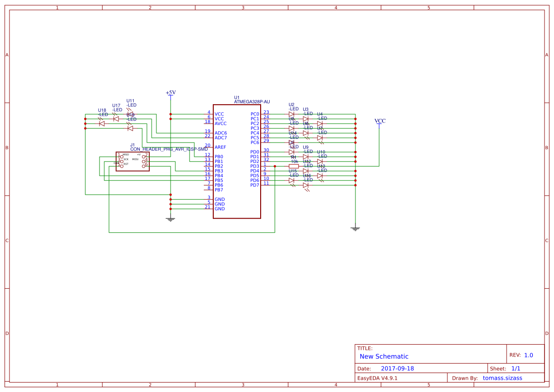Screen dimensions: 554x392
Task: Select LED symbol on the PC3 line
Action: 291,129
